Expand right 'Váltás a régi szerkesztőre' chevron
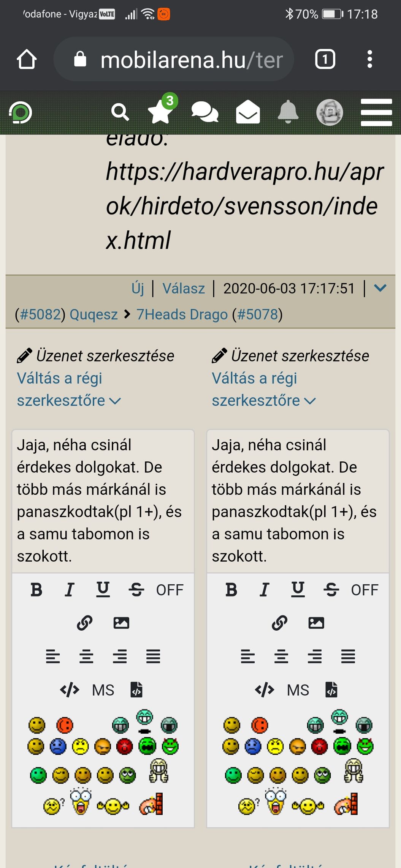The height and width of the screenshot is (868, 401). point(310,401)
